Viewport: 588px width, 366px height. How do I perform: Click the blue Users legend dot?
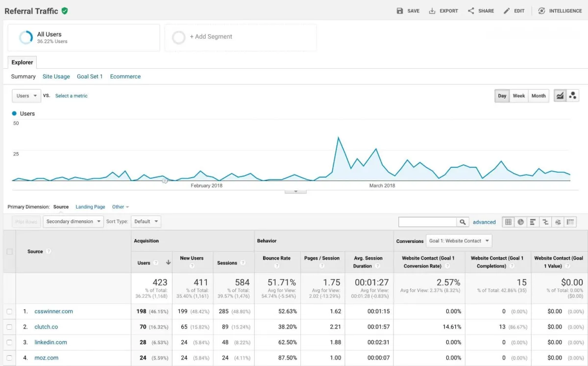pyautogui.click(x=14, y=113)
